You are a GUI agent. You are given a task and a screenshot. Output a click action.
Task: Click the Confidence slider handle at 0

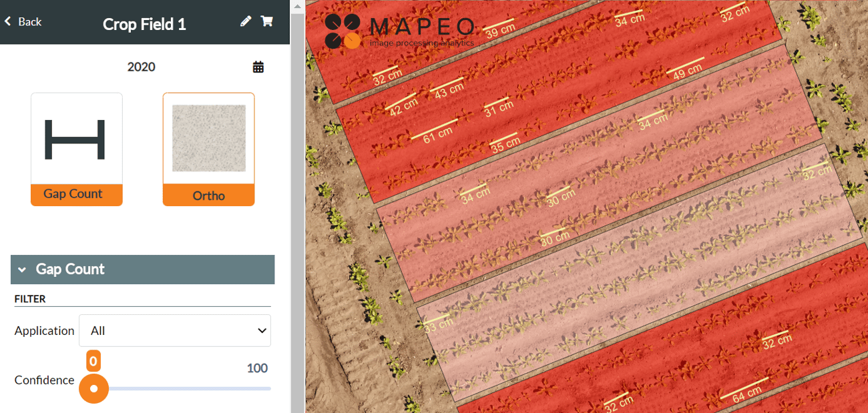tap(93, 388)
